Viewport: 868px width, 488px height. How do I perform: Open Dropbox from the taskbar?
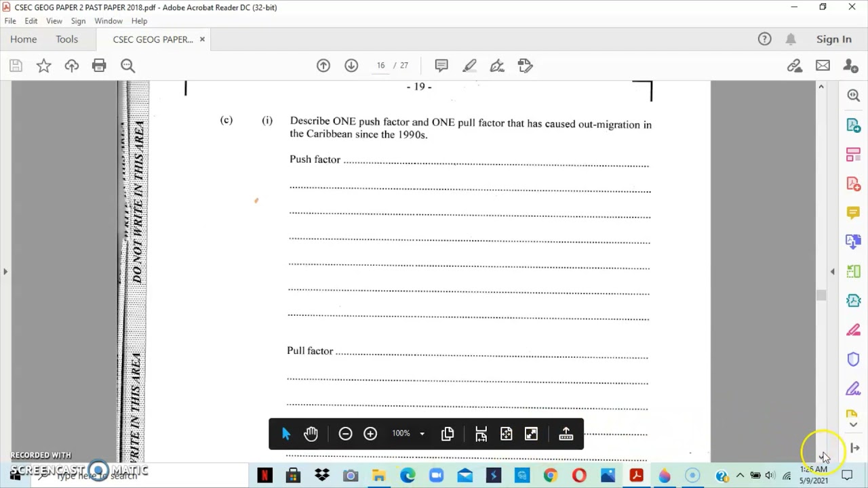(x=322, y=475)
